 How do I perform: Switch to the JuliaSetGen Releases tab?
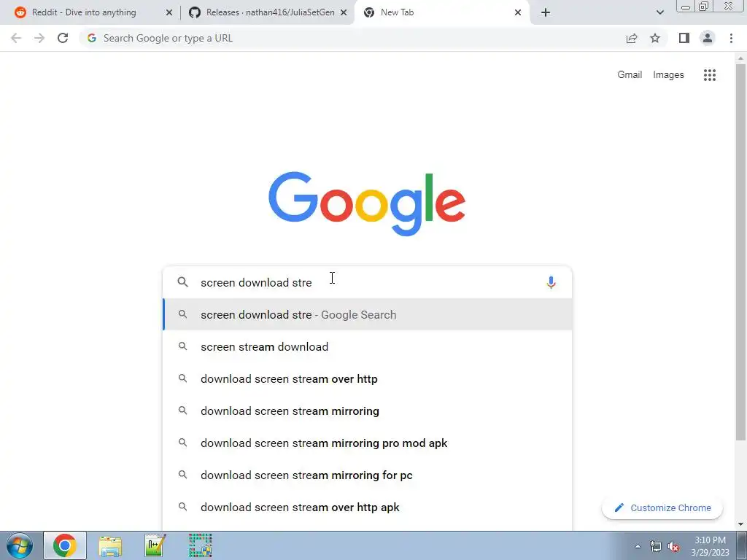(x=267, y=12)
